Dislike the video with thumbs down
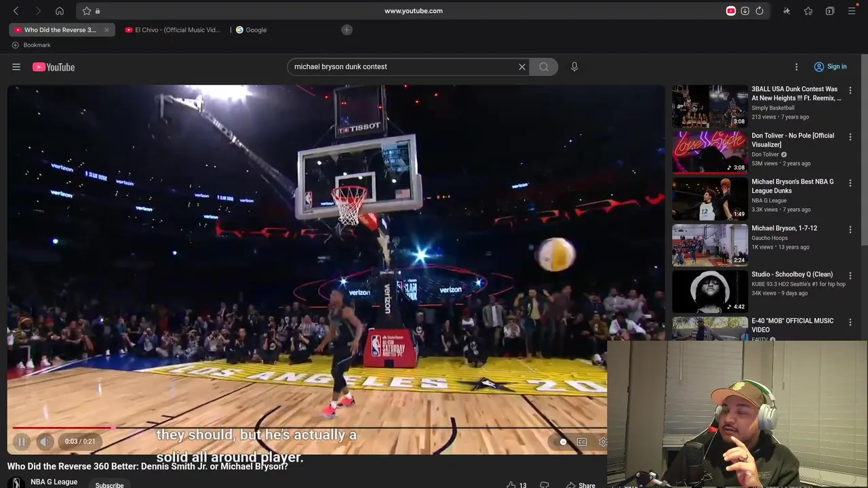868x488 pixels. 544,485
